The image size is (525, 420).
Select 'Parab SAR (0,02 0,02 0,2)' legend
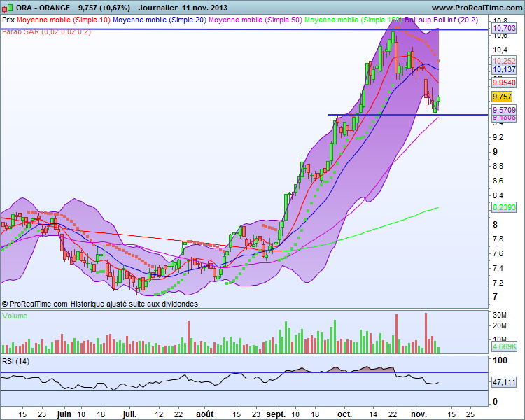coord(46,31)
